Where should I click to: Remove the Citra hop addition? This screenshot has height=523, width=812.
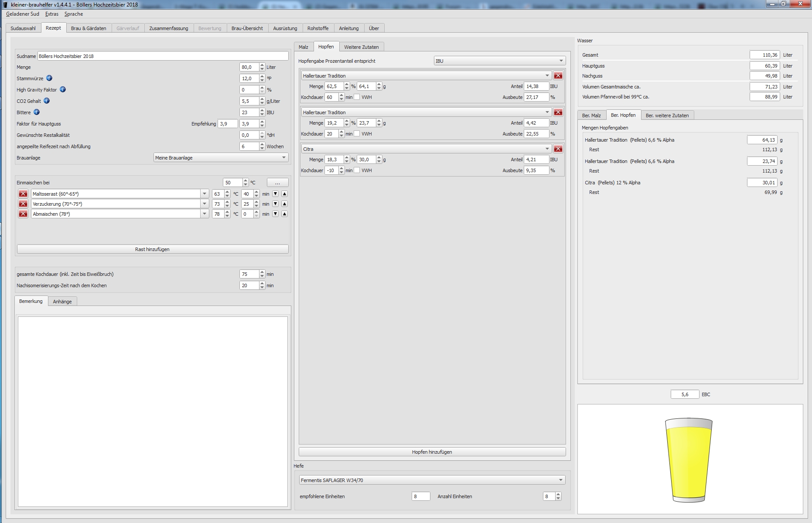(x=558, y=149)
